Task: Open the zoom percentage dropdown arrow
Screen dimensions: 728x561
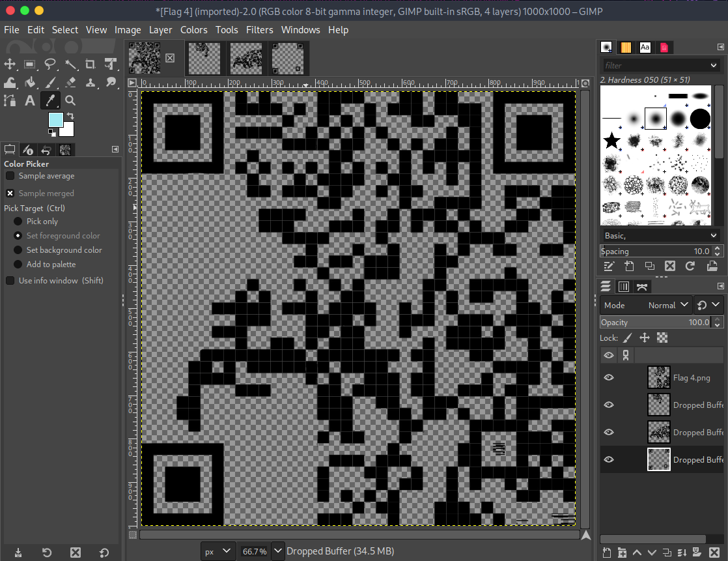Action: (277, 551)
